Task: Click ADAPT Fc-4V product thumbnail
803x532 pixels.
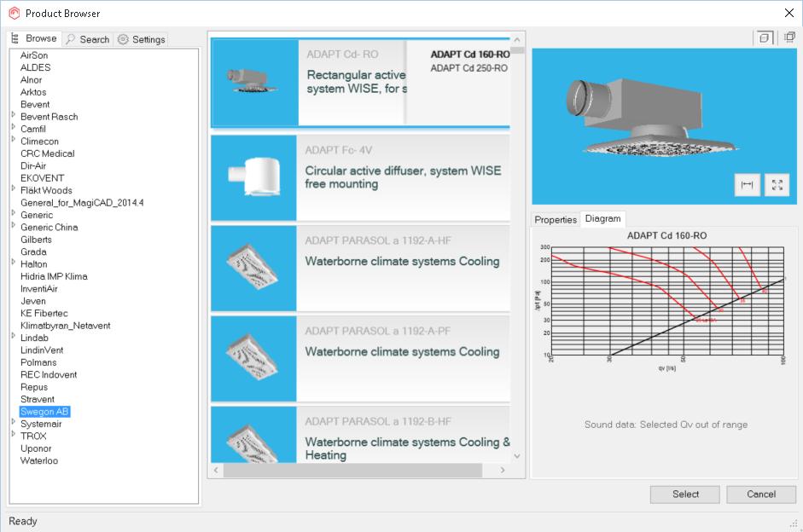Action: 254,177
